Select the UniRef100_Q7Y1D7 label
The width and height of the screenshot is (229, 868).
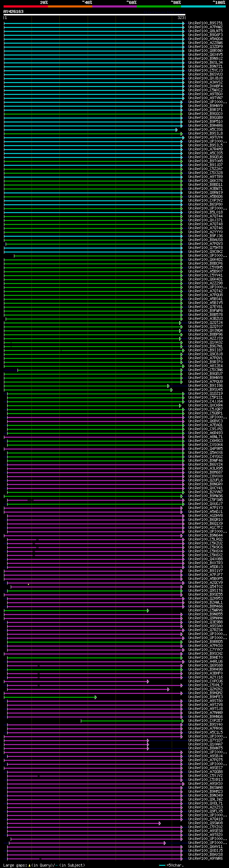click(205, 740)
